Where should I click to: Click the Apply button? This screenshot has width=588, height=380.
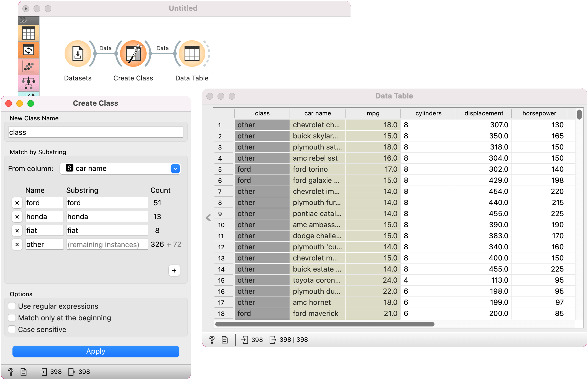pos(96,351)
